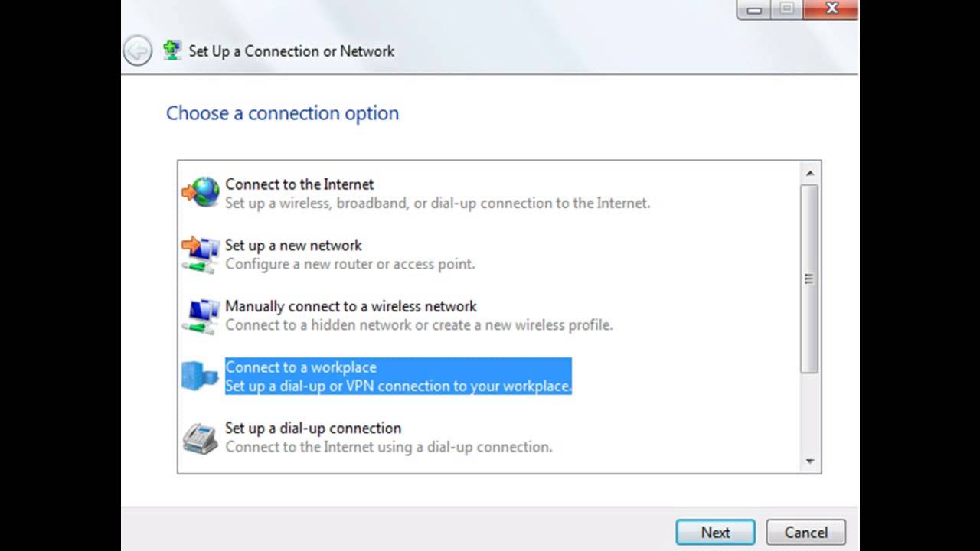Click the blue workplace building icon
This screenshot has height=551, width=980.
pos(201,376)
